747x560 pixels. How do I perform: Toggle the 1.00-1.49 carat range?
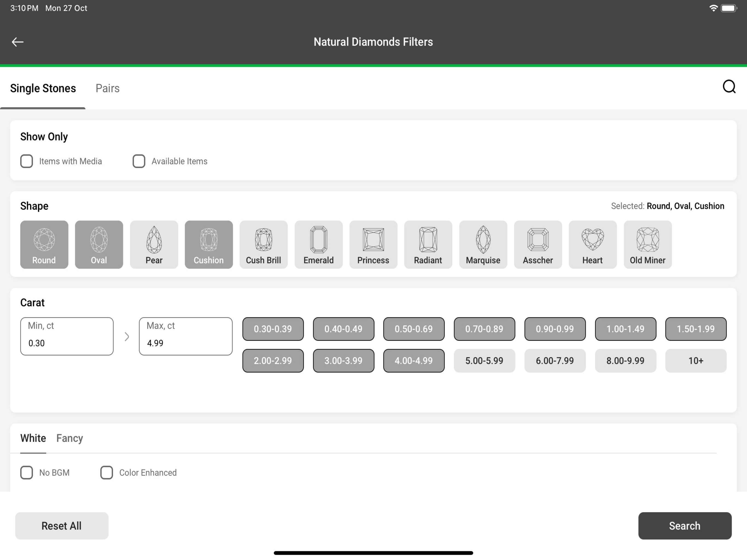pos(625,329)
